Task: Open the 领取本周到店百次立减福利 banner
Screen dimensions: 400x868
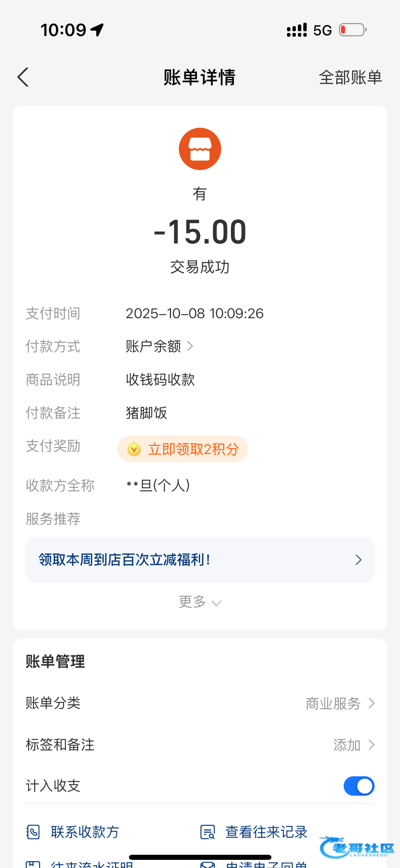Action: click(x=200, y=560)
